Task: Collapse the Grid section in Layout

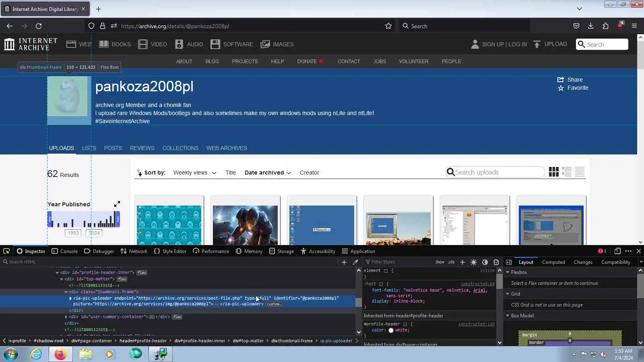Action: pyautogui.click(x=508, y=294)
